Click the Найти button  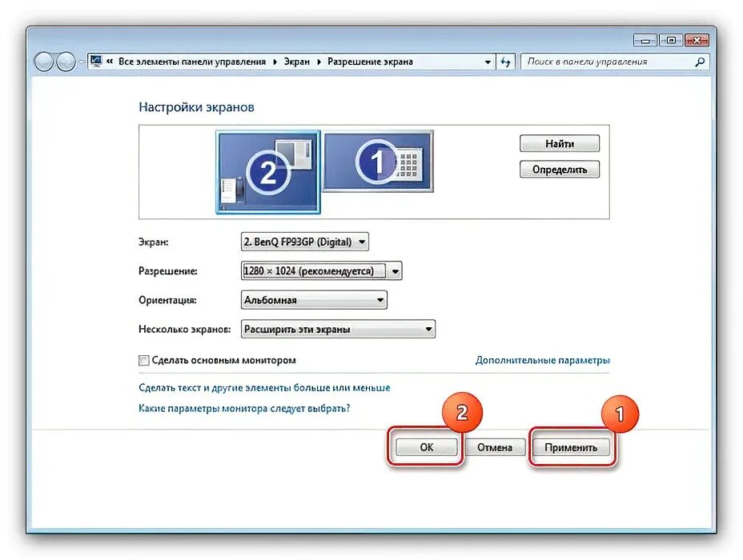[x=559, y=143]
